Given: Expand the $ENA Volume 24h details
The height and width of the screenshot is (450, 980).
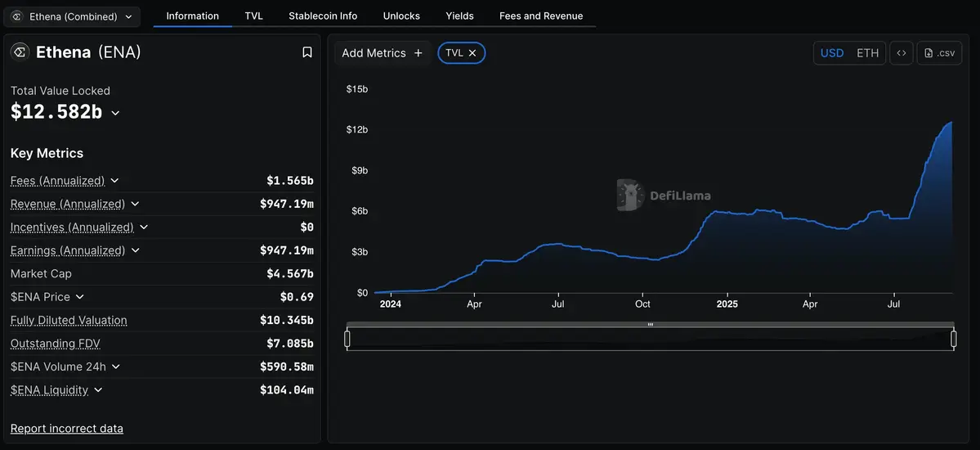Looking at the screenshot, I should (115, 367).
